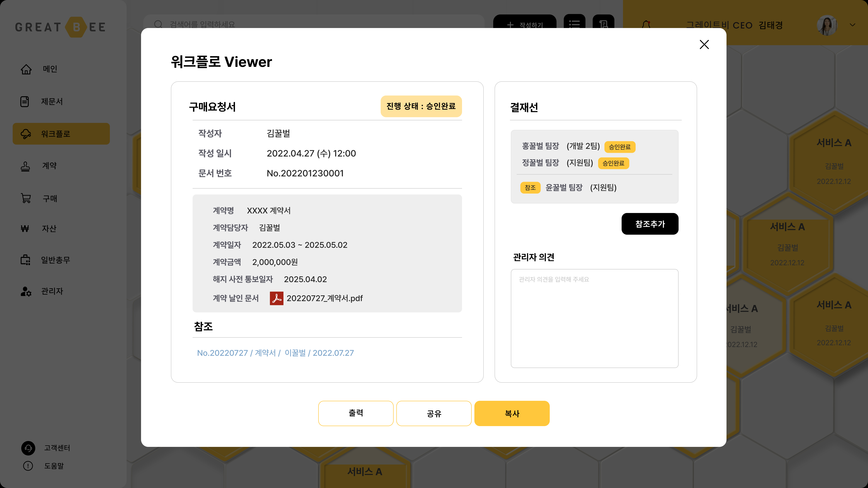Click the 고객센터 headset icon
The height and width of the screenshot is (488, 868).
(28, 448)
